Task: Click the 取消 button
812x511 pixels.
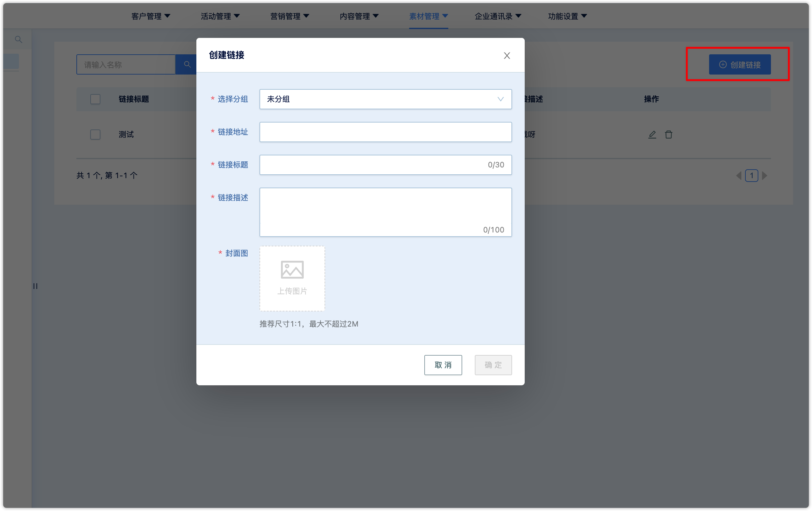Action: click(x=443, y=364)
